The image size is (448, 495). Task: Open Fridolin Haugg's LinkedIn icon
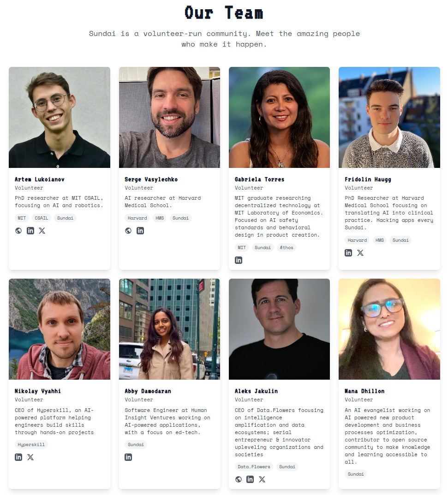[348, 253]
